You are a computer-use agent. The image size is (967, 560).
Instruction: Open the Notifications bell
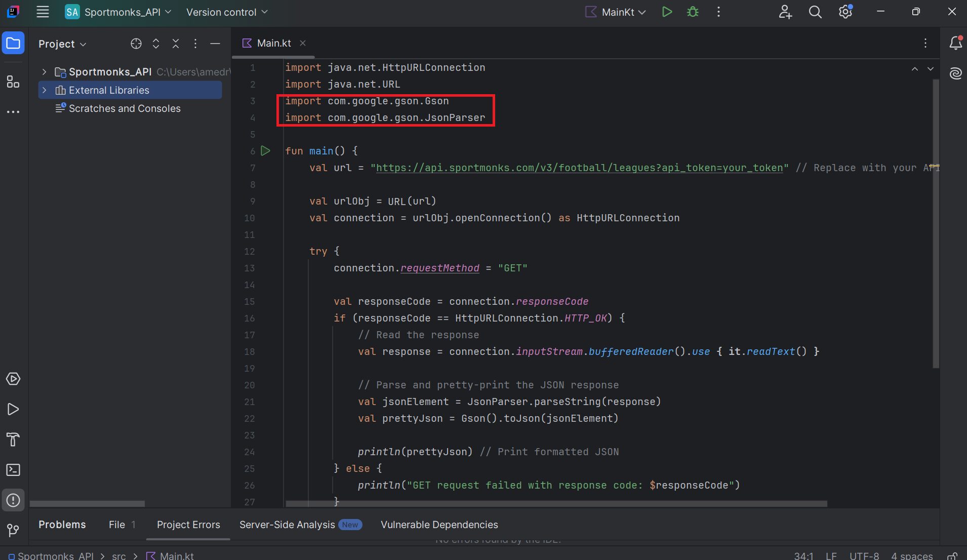[955, 44]
